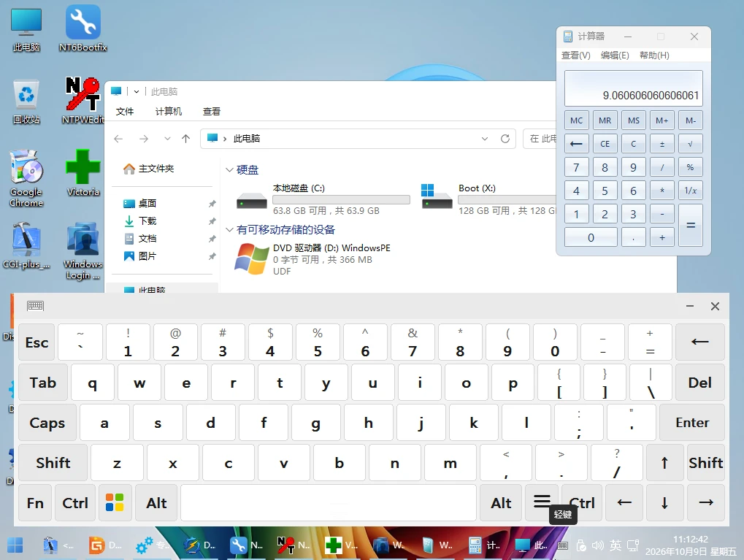Click the calculator result display
This screenshot has width=744, height=560.
(634, 88)
